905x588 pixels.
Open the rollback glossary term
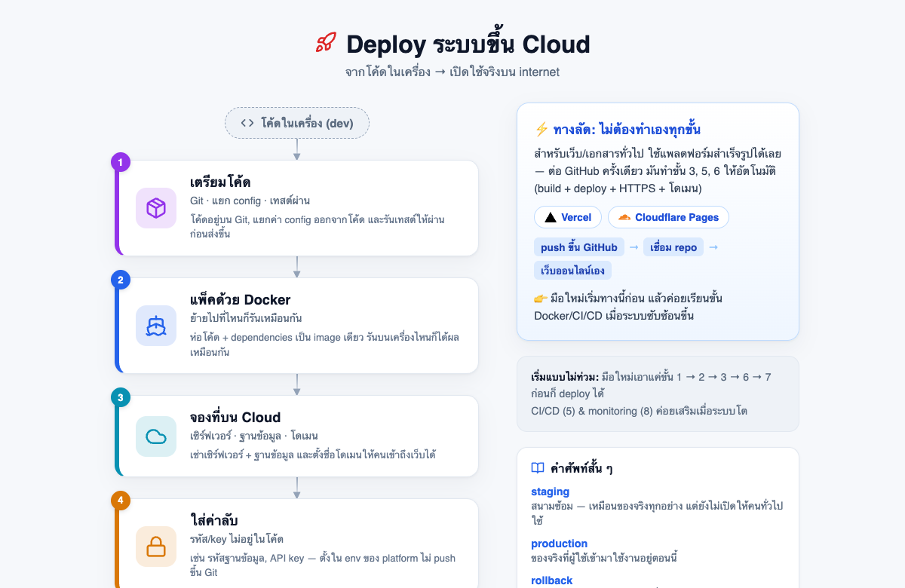[x=552, y=580]
